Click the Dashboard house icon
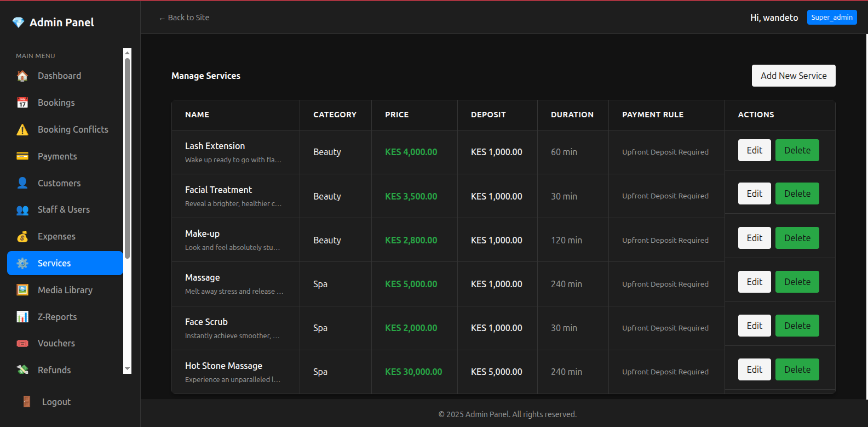 (22, 76)
